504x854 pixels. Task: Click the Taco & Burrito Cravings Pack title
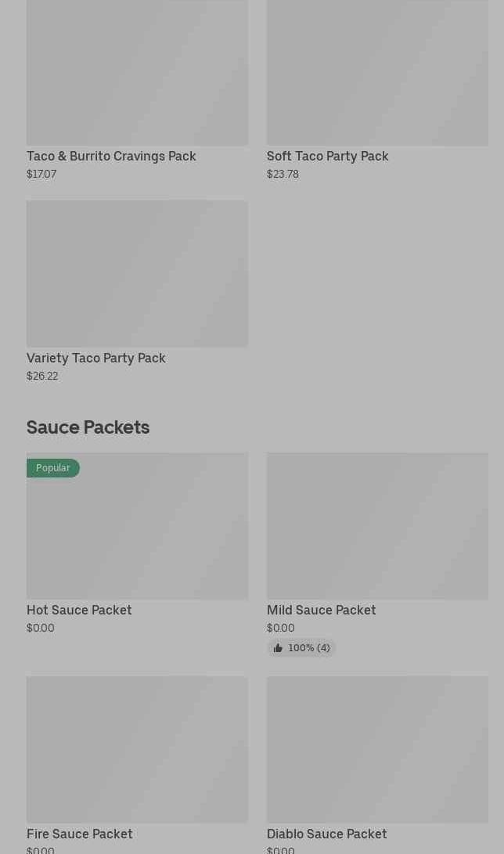pyautogui.click(x=111, y=157)
